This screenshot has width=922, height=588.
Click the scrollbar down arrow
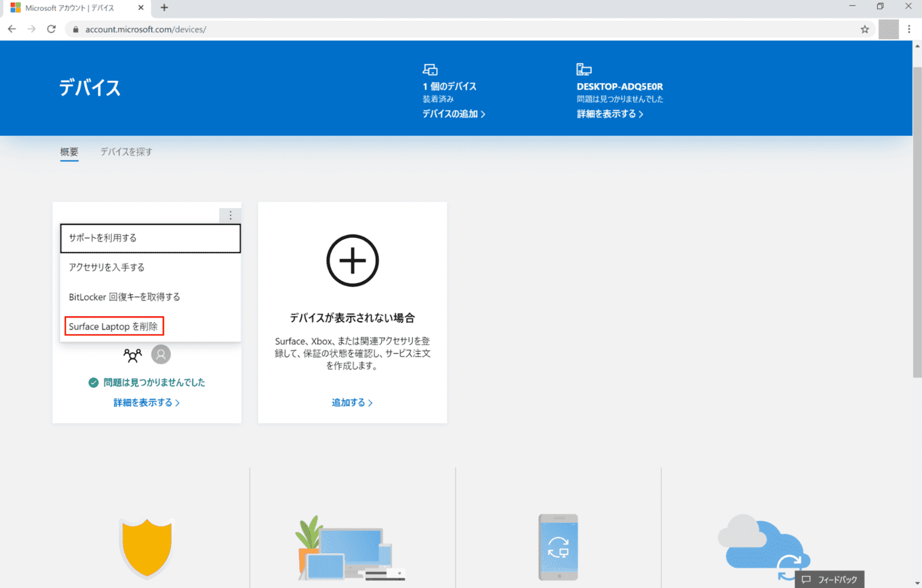click(917, 583)
